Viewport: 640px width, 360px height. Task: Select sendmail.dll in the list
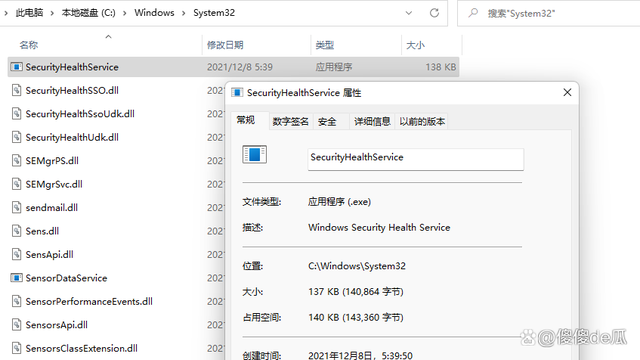click(x=51, y=207)
